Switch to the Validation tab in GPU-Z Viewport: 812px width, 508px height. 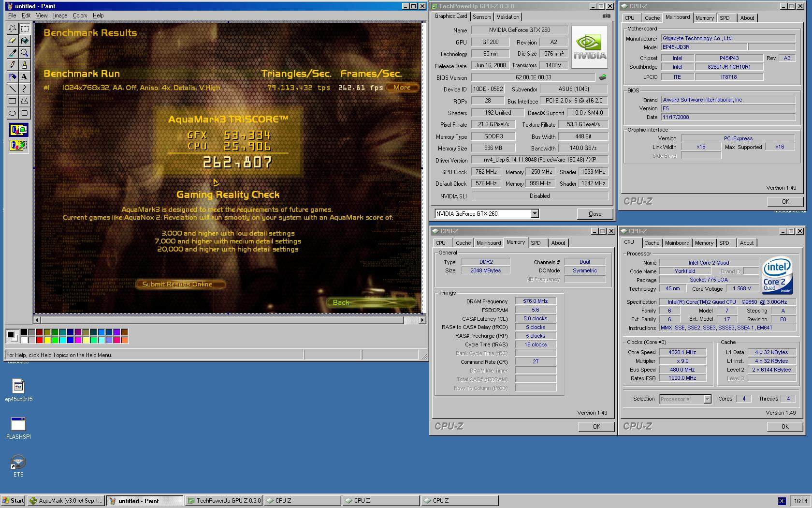508,17
